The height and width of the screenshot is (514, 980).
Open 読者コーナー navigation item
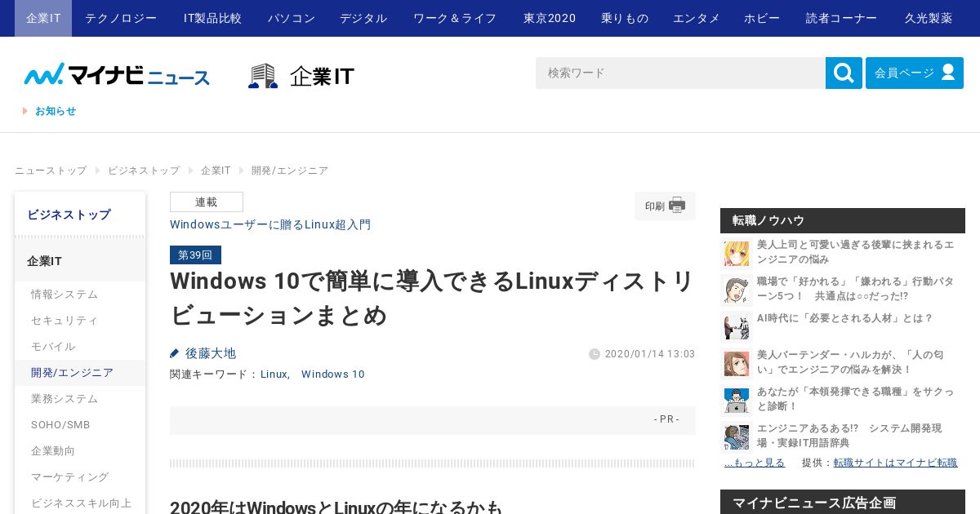(842, 18)
